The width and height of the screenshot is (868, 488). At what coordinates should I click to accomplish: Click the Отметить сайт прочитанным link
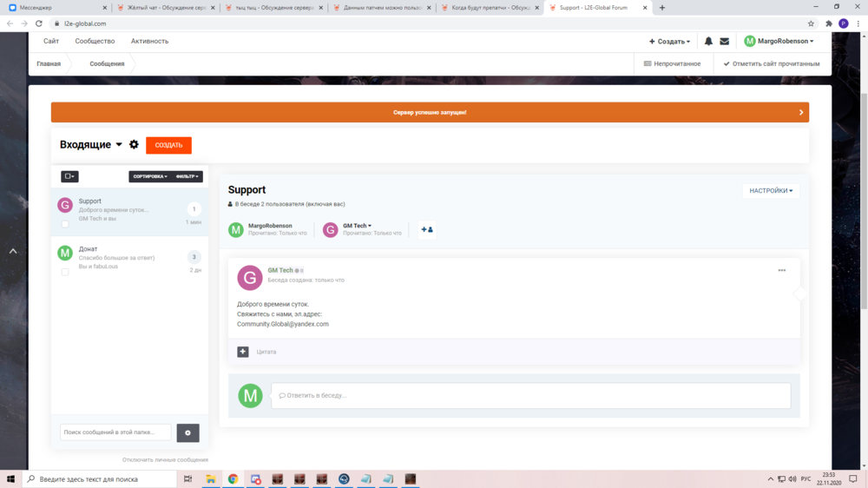pyautogui.click(x=772, y=63)
